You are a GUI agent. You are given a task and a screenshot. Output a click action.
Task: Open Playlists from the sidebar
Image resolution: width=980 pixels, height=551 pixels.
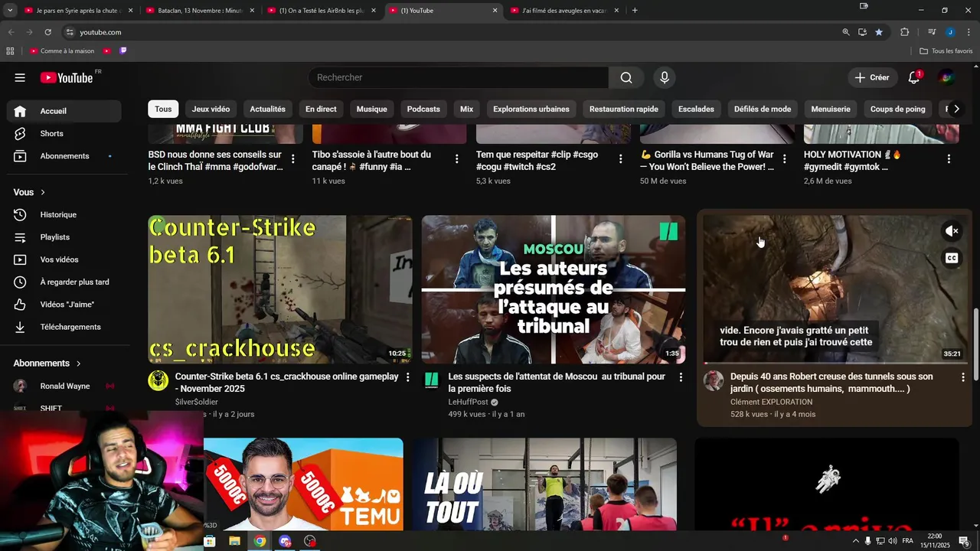point(64,237)
